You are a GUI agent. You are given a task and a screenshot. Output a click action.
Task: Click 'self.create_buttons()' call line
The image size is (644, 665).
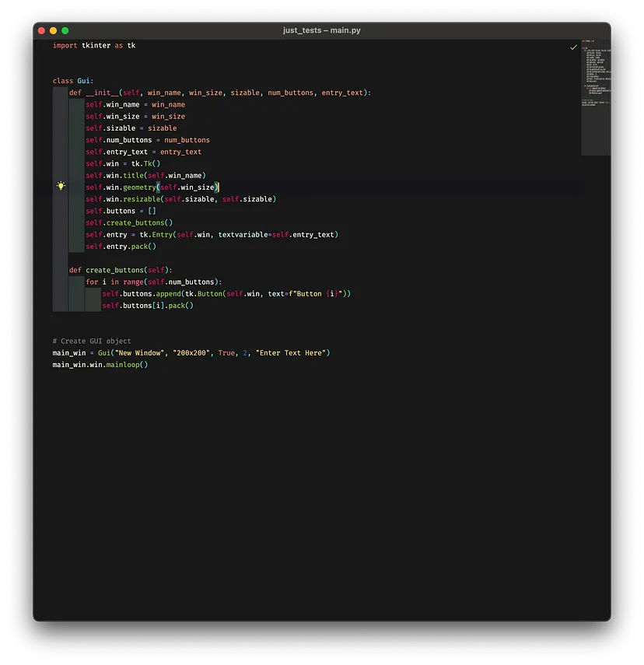129,222
